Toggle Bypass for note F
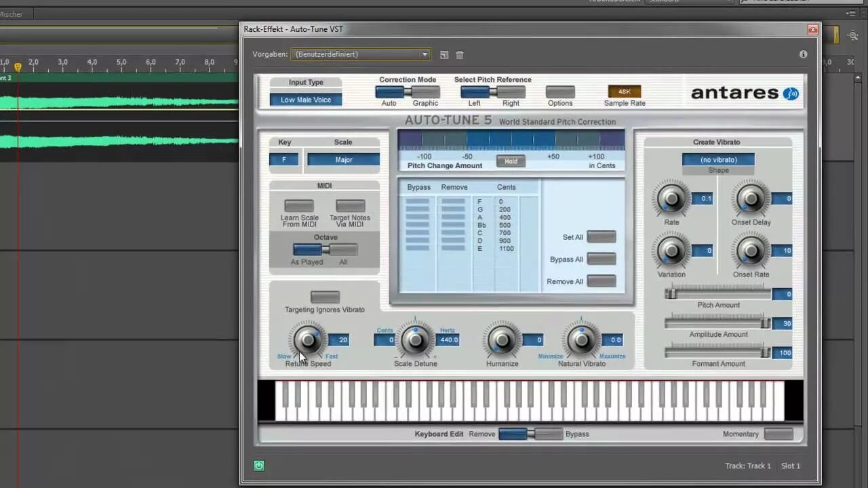The image size is (868, 488). click(417, 201)
